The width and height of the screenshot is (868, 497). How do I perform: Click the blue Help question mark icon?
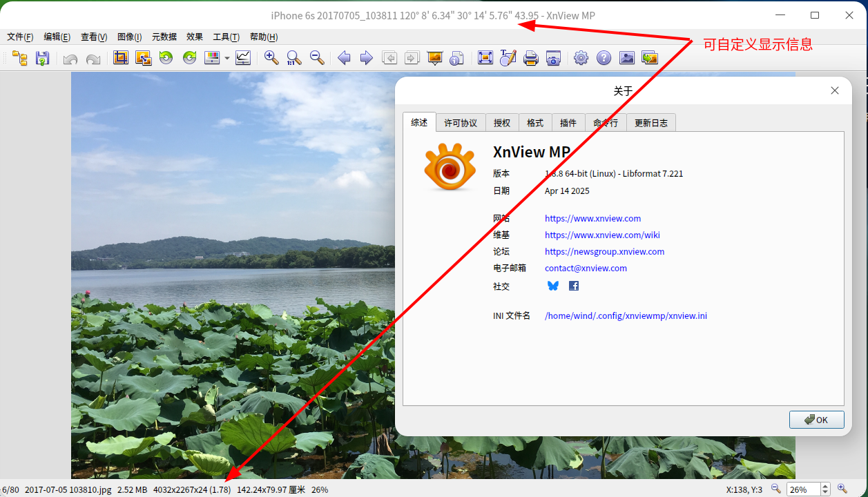click(604, 58)
